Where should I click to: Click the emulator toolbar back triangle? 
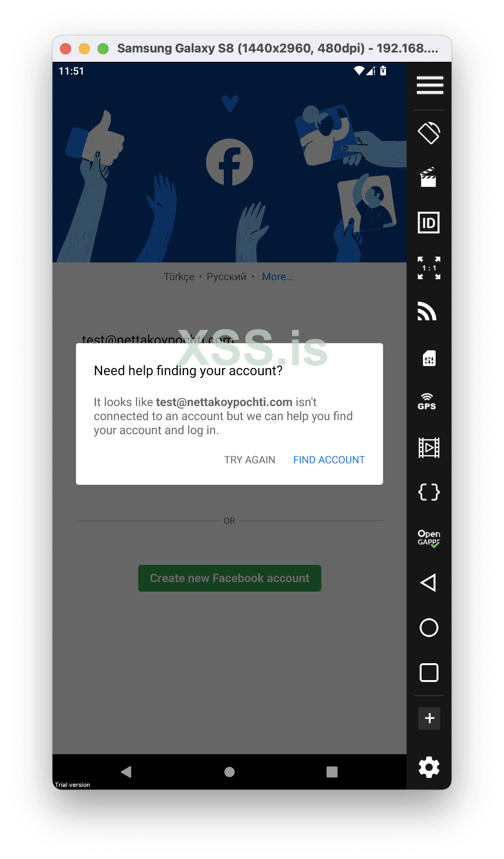428,583
